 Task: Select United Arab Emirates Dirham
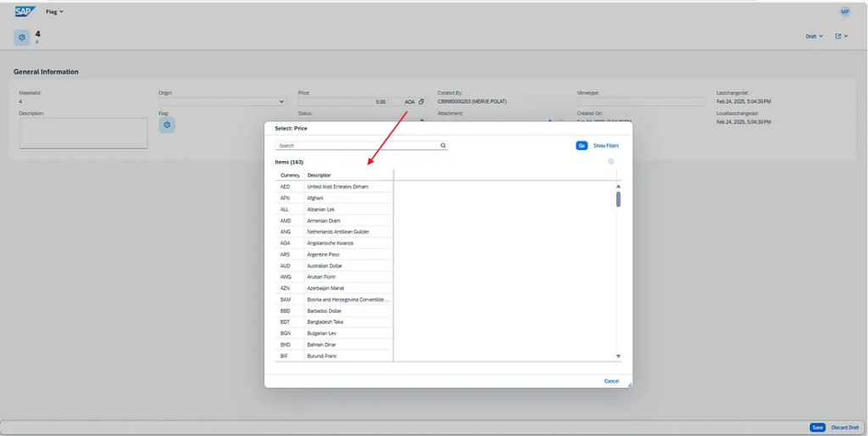coord(337,187)
